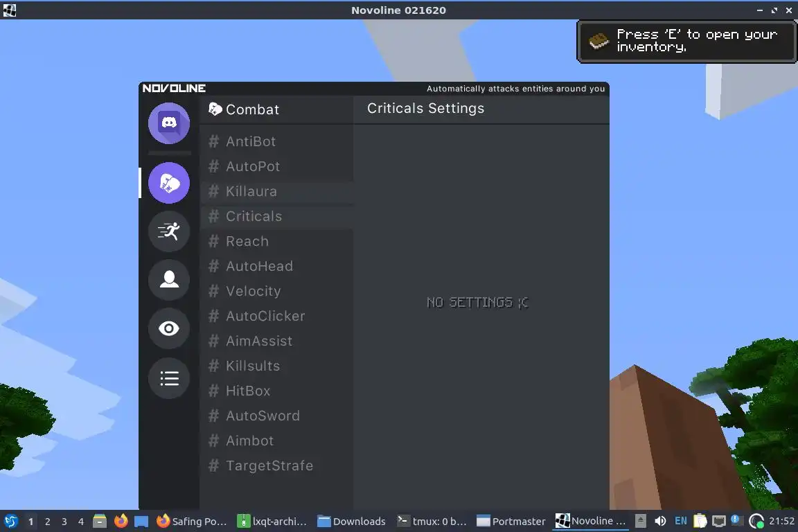Choose the Aimbot module
Viewport: 798px width, 532px height.
click(x=277, y=441)
